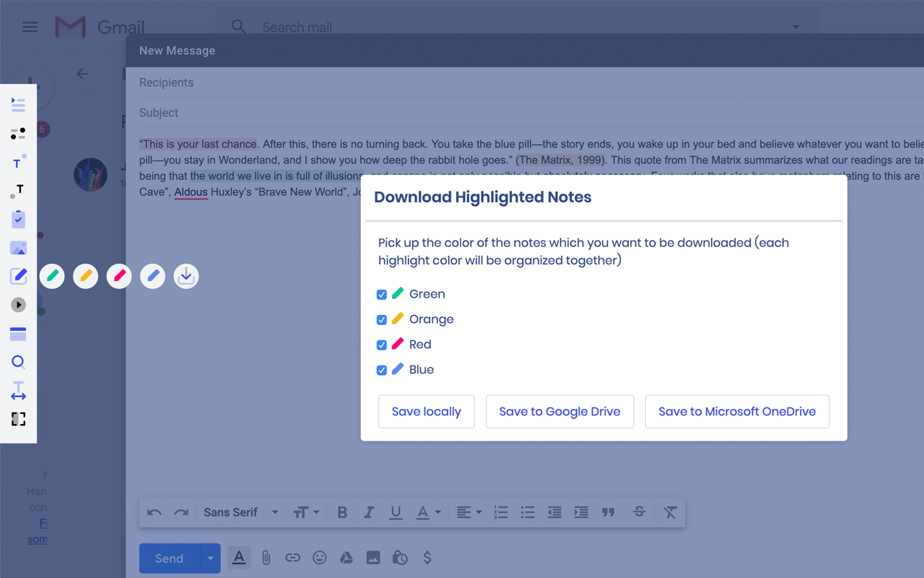Disable the Blue highlight checkbox
This screenshot has height=578, width=924.
click(x=381, y=370)
